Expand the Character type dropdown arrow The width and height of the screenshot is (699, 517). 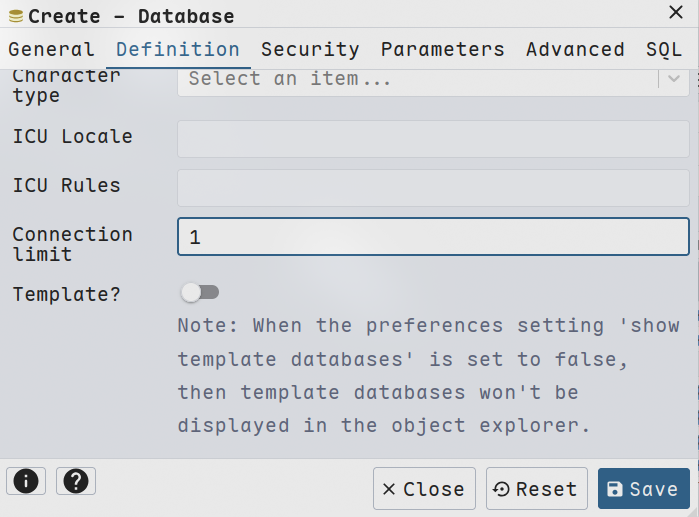(674, 79)
